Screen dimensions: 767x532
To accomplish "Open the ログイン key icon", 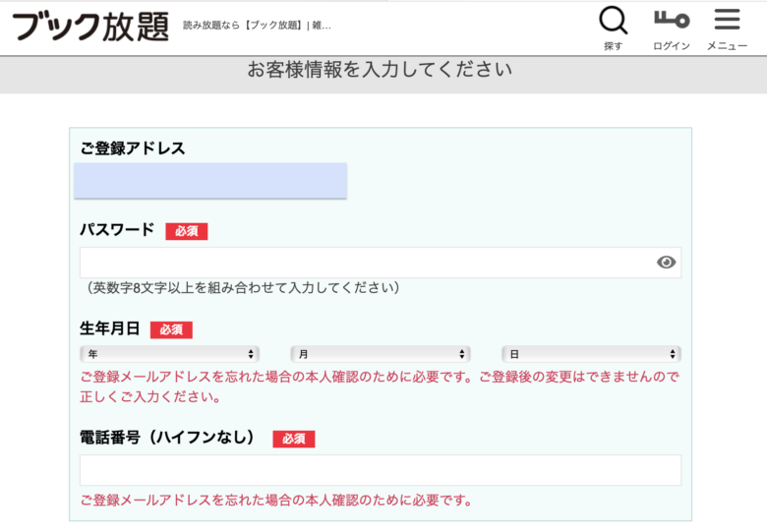I will tap(671, 29).
